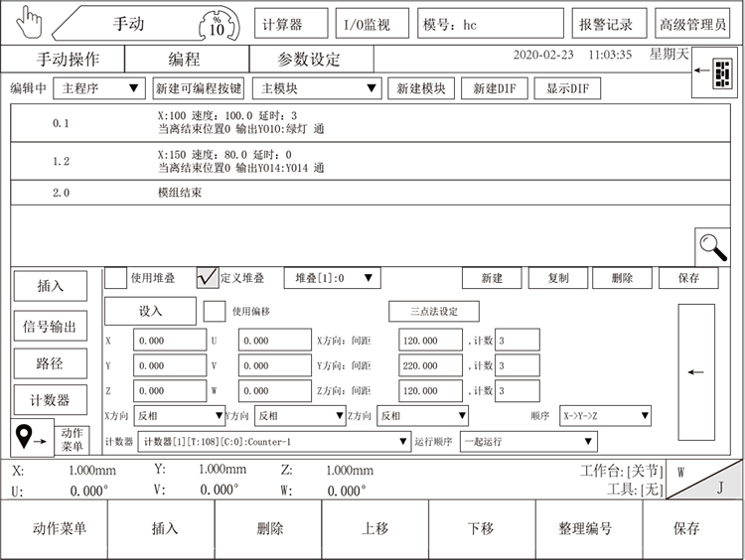Click the 三点法设定 button
The image size is (745, 560).
pos(433,311)
